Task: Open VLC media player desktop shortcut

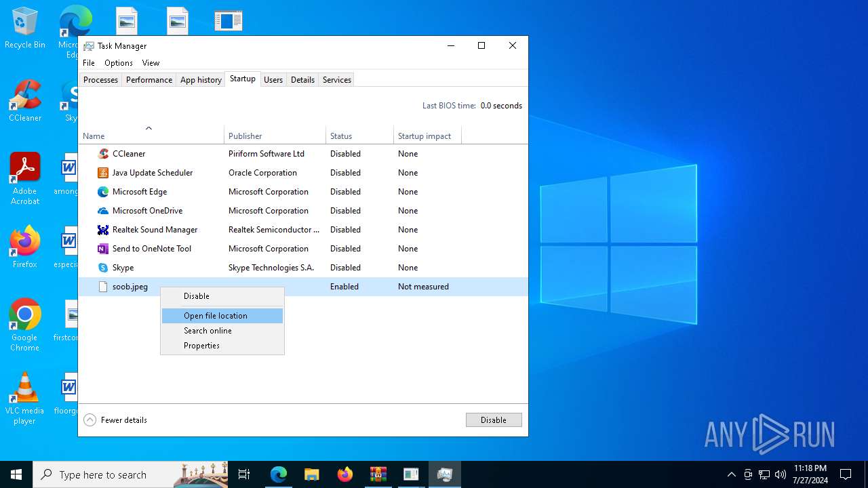Action: [x=25, y=399]
